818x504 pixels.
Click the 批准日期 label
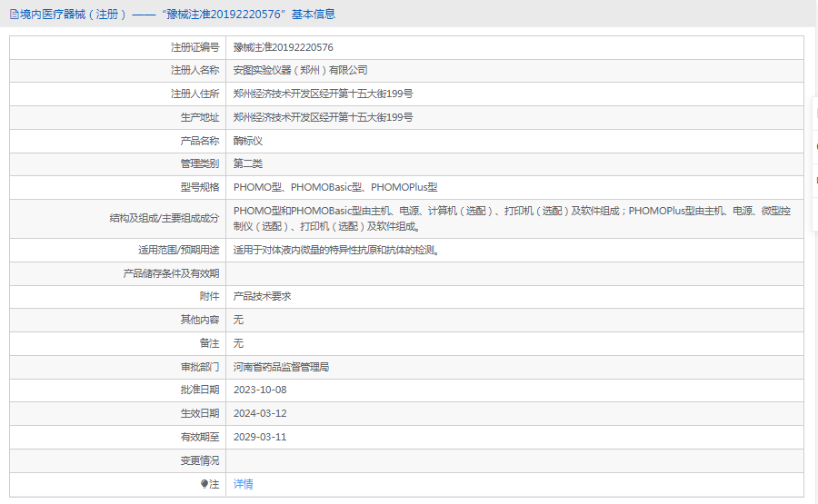(x=200, y=390)
